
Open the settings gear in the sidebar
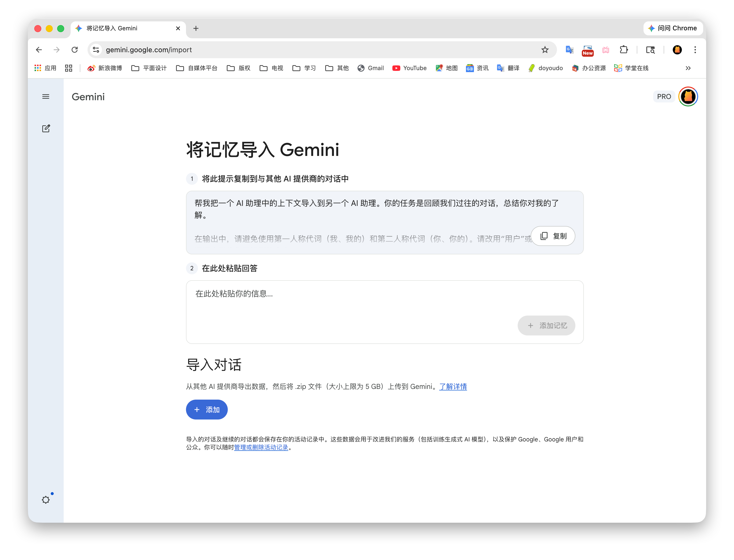(x=46, y=500)
